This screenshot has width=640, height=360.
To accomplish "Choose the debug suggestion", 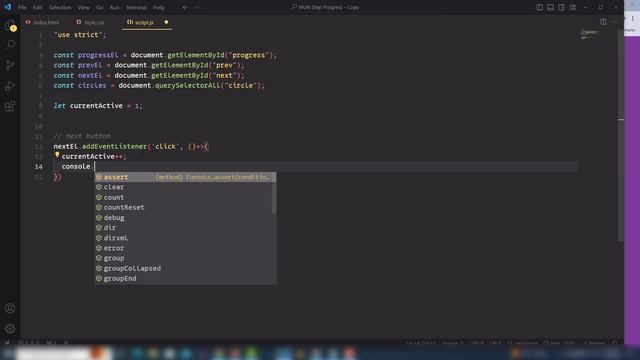I will click(x=185, y=218).
